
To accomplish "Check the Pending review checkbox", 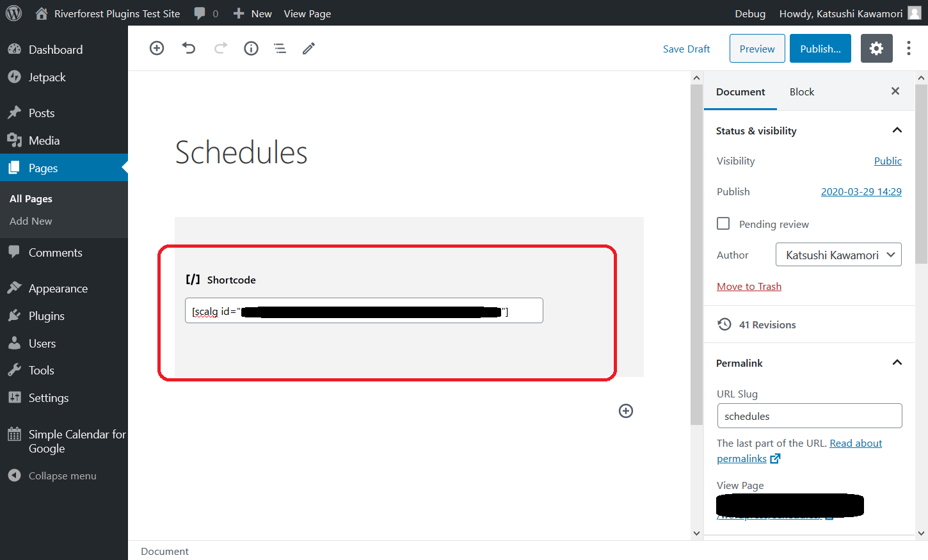I will pyautogui.click(x=723, y=223).
